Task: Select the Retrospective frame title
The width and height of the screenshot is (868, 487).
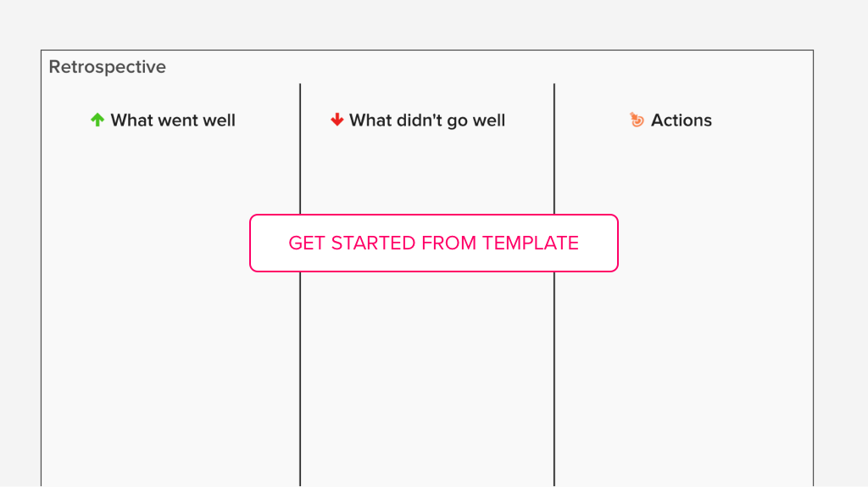Action: tap(108, 67)
